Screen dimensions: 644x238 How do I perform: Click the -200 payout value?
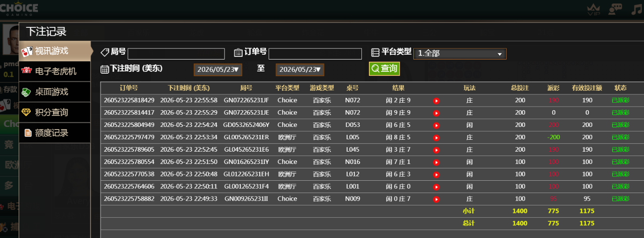553,137
